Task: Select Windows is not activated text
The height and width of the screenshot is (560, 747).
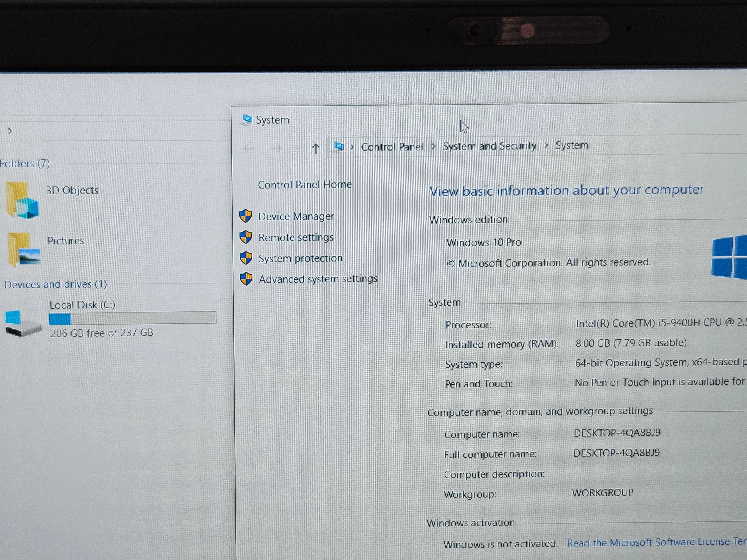Action: point(500,544)
